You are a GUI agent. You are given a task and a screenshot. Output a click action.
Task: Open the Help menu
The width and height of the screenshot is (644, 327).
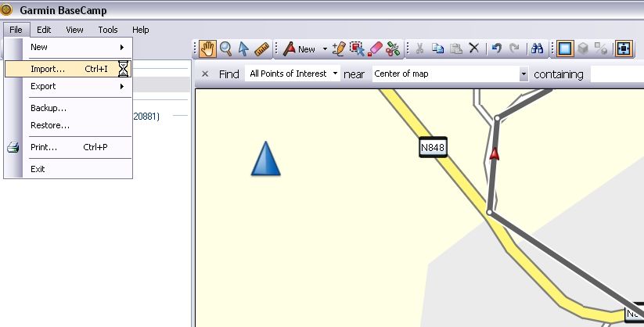[141, 30]
